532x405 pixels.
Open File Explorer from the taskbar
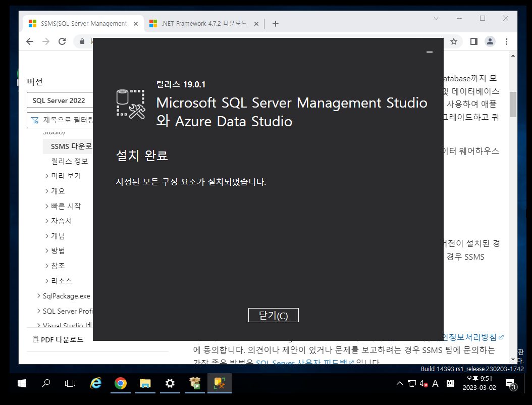(x=145, y=383)
